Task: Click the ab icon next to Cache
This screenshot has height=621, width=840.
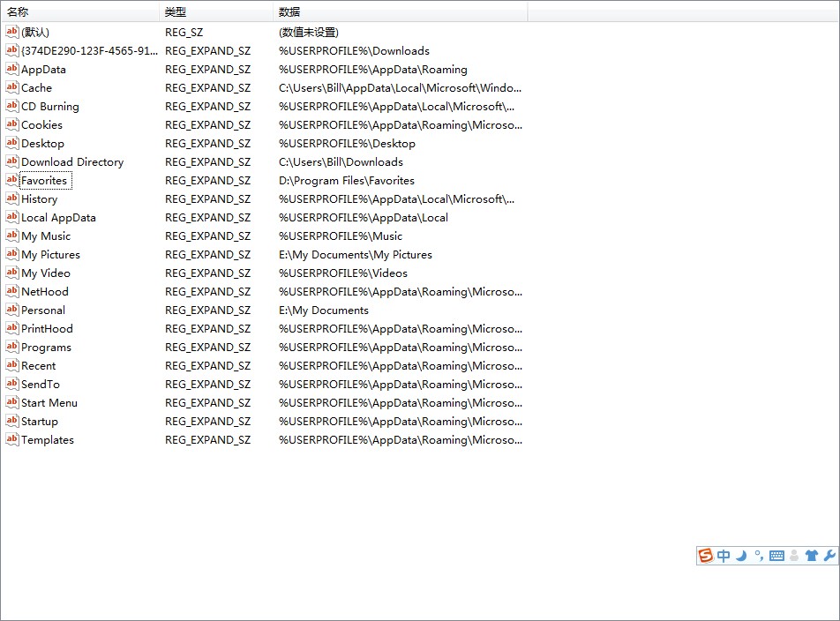Action: (x=11, y=87)
